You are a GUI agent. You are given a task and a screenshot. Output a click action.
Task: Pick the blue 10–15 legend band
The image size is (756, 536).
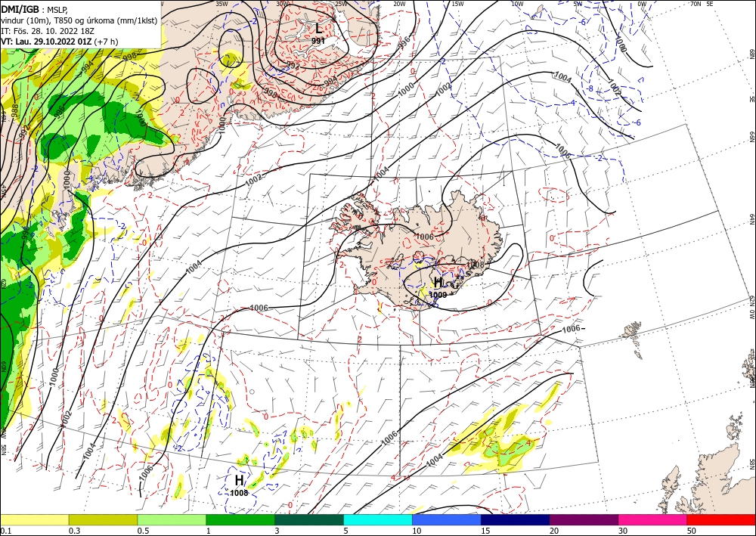[447, 519]
